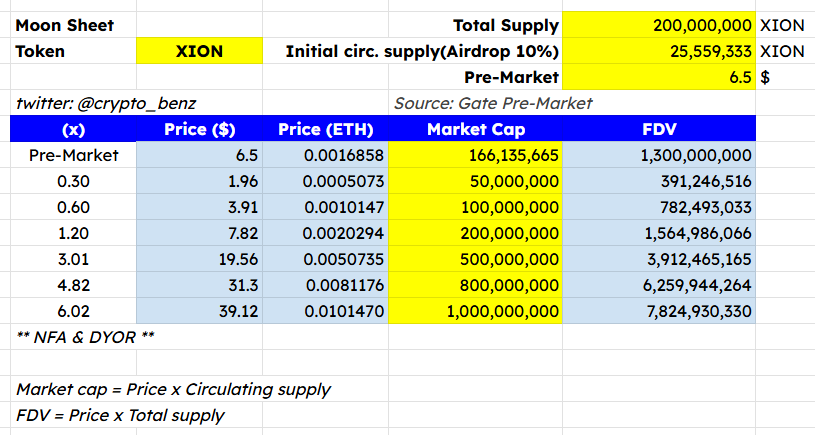Click the 39.12 price cell
815x435 pixels.
click(x=200, y=311)
